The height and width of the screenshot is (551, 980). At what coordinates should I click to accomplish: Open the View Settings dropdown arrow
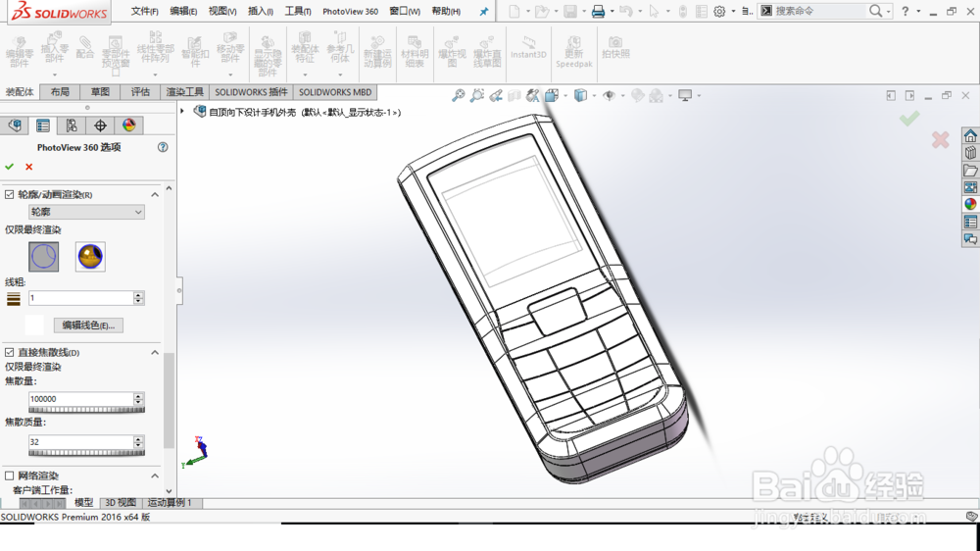(698, 96)
